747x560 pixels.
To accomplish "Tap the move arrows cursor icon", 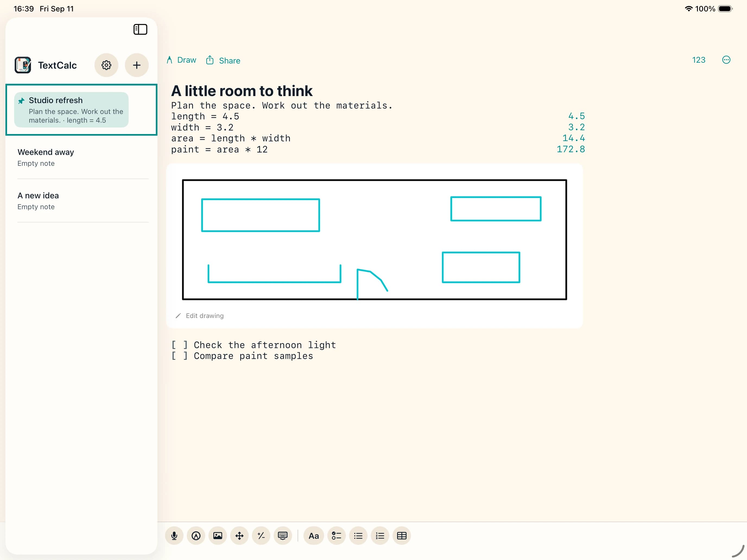I will tap(239, 536).
